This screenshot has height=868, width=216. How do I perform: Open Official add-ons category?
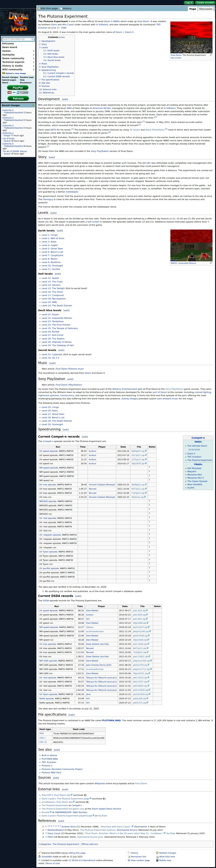[89, 844]
